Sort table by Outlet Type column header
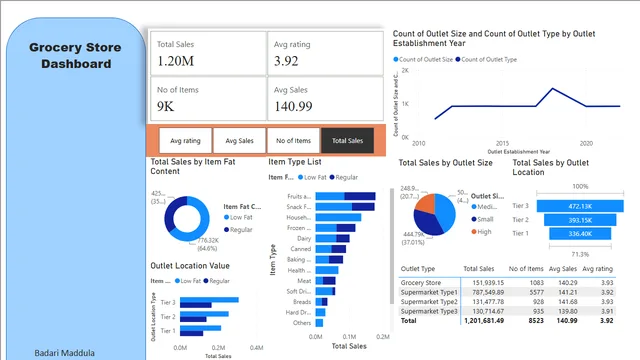The image size is (640, 360). pyautogui.click(x=418, y=269)
